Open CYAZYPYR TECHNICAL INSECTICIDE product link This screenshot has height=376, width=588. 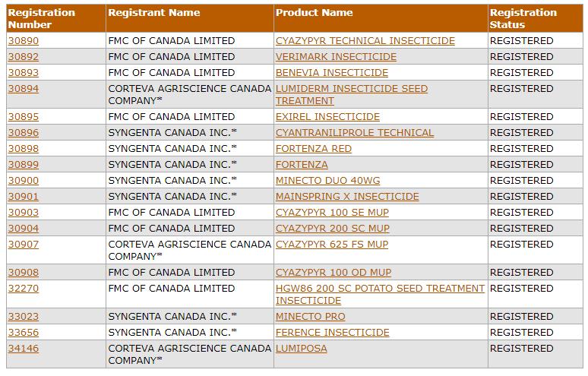[x=365, y=40]
